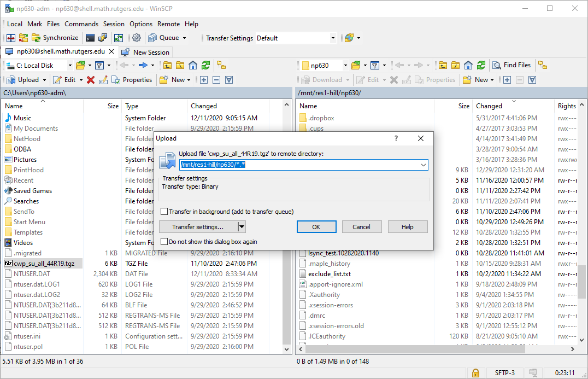
Task: Select exclude_list.txt in the remote panel
Action: coord(330,274)
